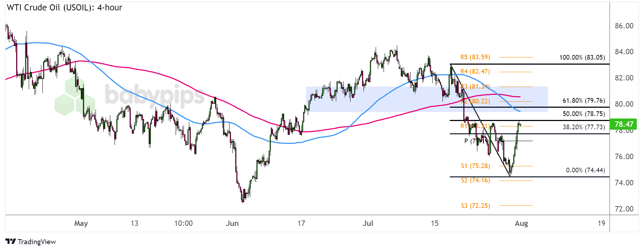Viewport: 644px width, 251px height.
Task: Click the 72.00 price axis label
Action: click(624, 209)
